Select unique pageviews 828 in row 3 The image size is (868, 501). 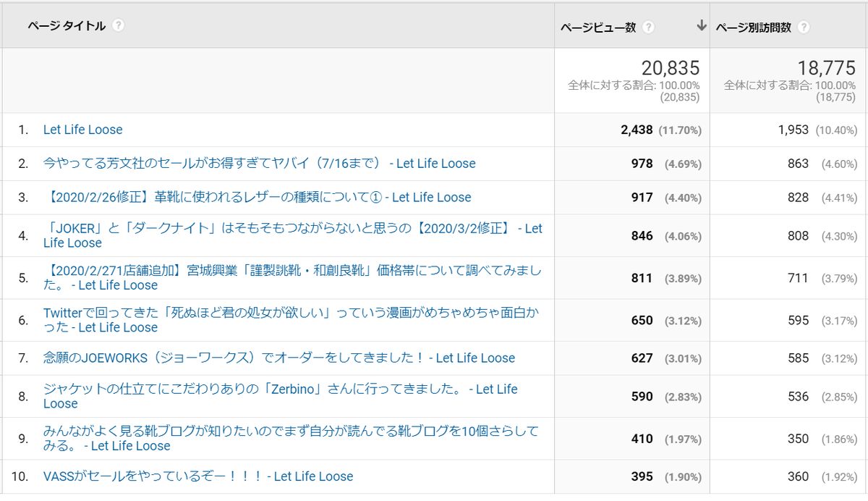pos(798,198)
